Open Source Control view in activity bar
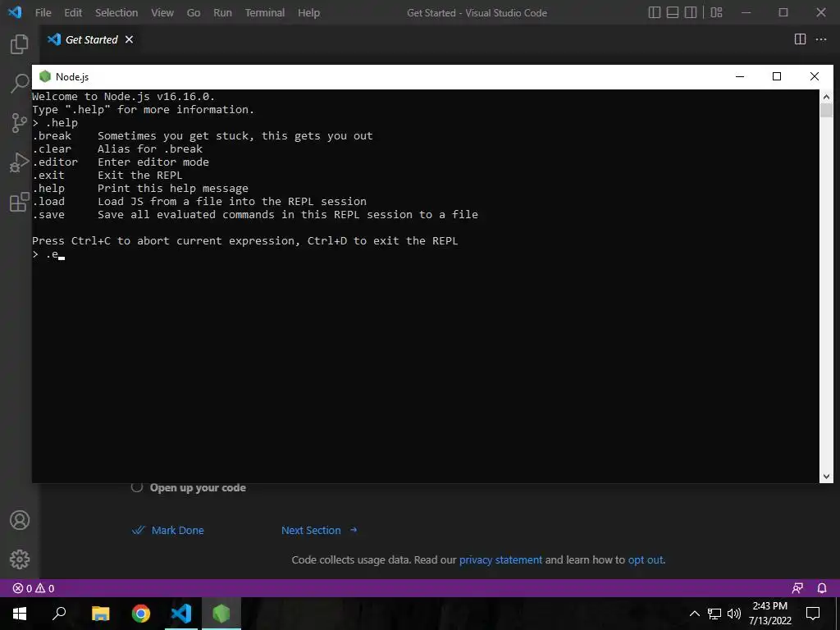Screen dimensions: 840x630 click(20, 123)
